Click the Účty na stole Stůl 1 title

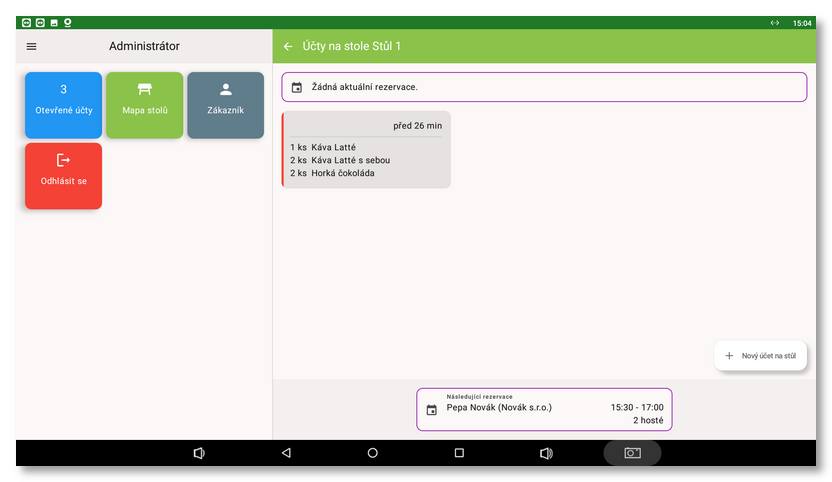[351, 46]
